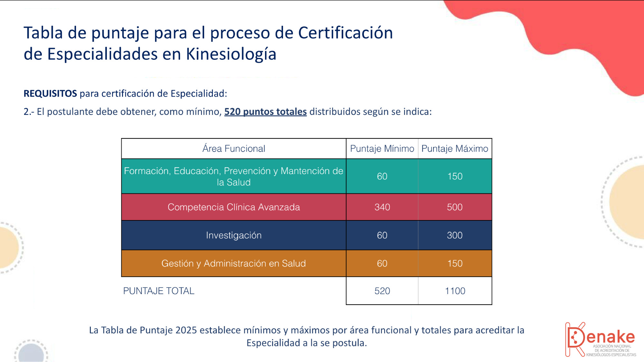
Task: Select the 300 maximum for Investigación
Action: click(455, 235)
